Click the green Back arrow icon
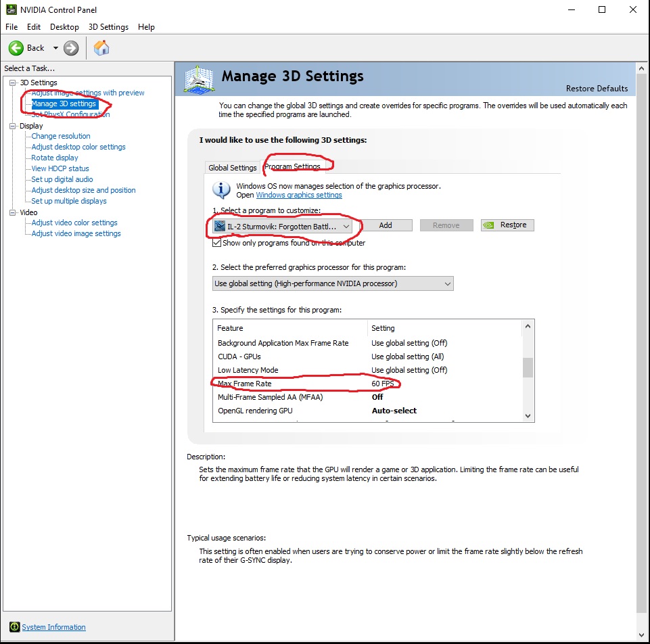This screenshot has height=644, width=650. tap(16, 48)
